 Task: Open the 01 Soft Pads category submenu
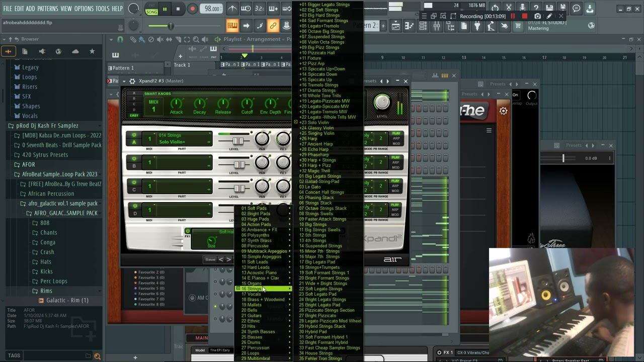263,208
